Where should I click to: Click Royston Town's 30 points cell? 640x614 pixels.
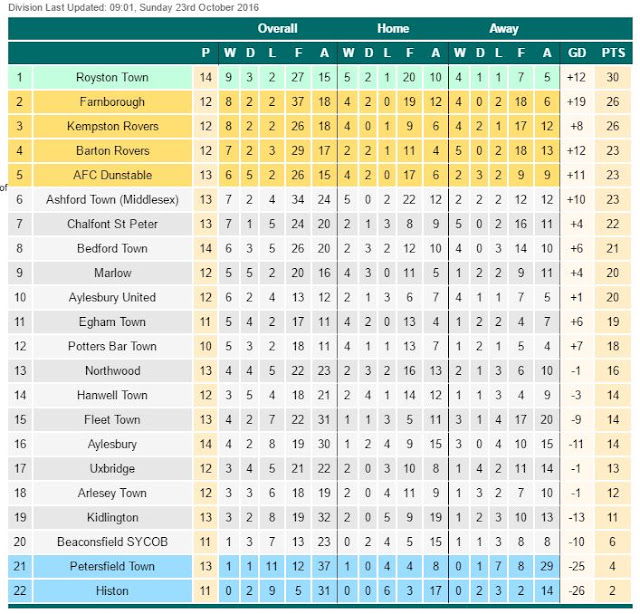point(613,77)
